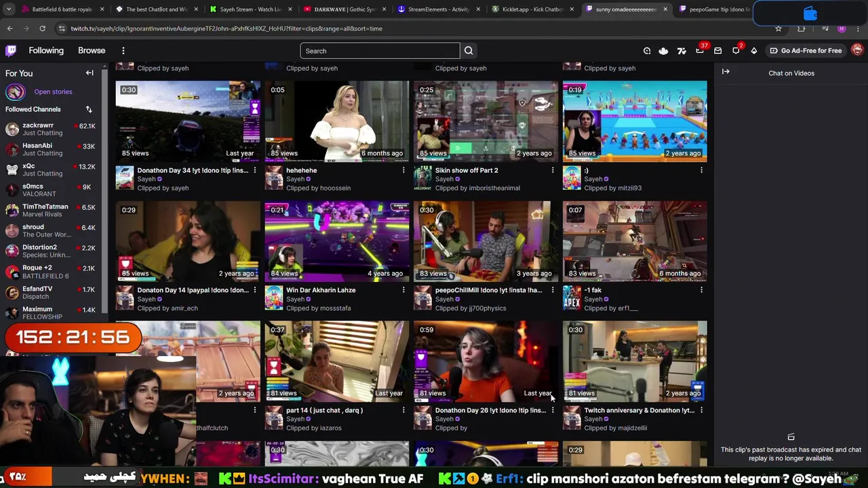The width and height of the screenshot is (868, 488).
Task: Close the sunny omadeee tab
Action: click(x=665, y=9)
